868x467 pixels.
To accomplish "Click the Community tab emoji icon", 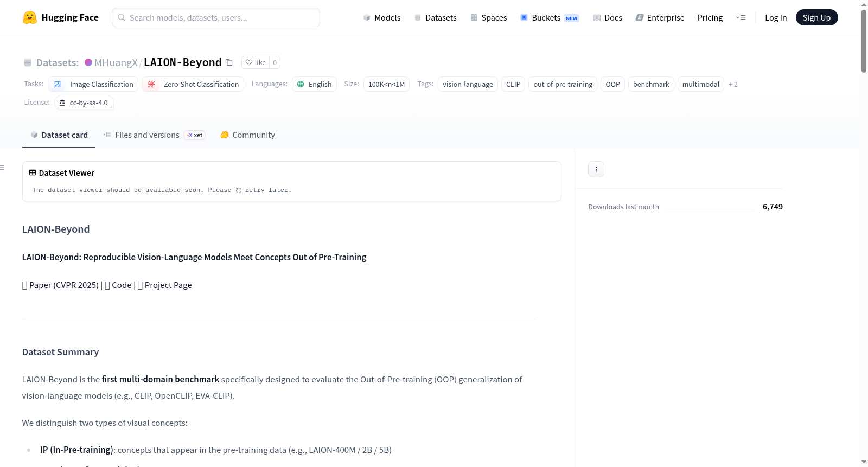I will pyautogui.click(x=225, y=135).
